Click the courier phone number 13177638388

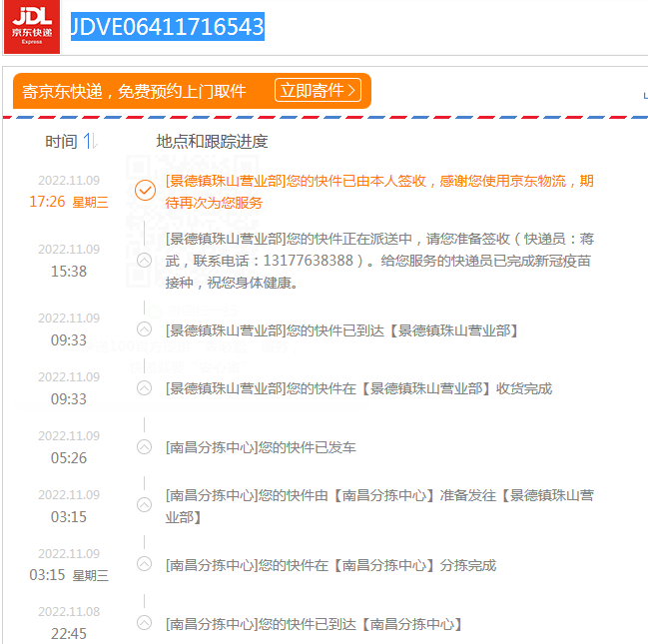(309, 261)
